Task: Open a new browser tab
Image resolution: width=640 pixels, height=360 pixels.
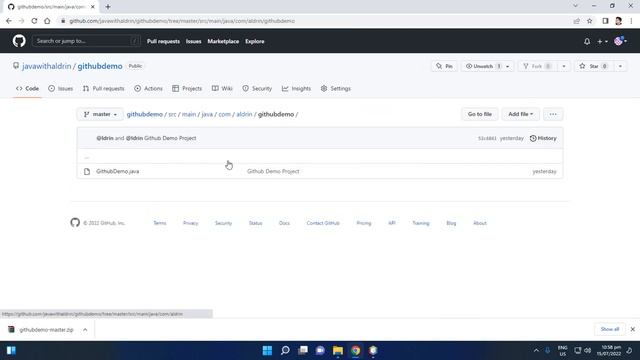Action: [x=108, y=7]
